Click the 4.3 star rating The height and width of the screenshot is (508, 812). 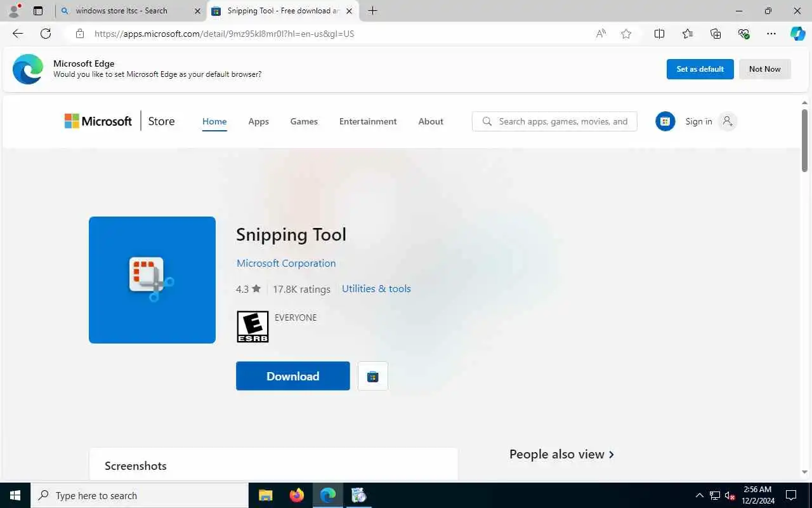click(x=248, y=289)
